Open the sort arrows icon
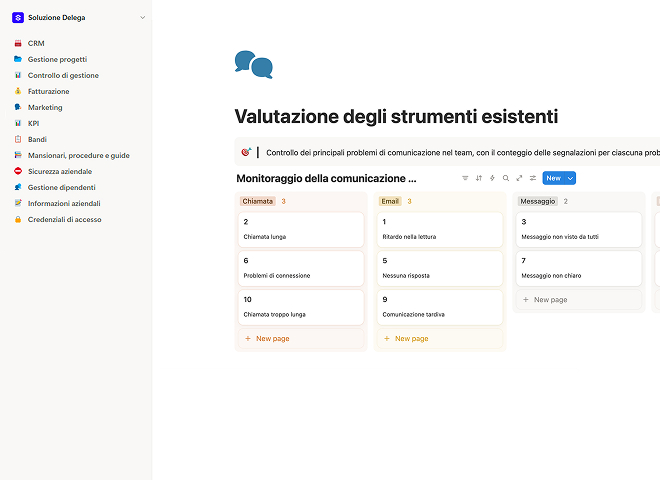660x480 pixels. [479, 178]
